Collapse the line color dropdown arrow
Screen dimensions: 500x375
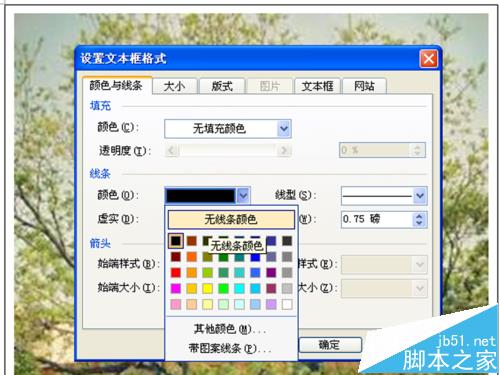(x=243, y=196)
